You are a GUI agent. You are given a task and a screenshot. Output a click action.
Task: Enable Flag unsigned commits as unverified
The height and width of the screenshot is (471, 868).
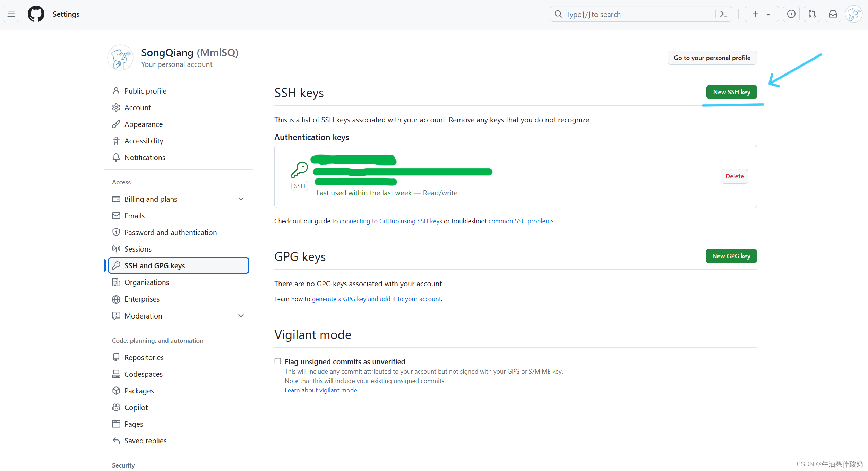click(x=278, y=361)
